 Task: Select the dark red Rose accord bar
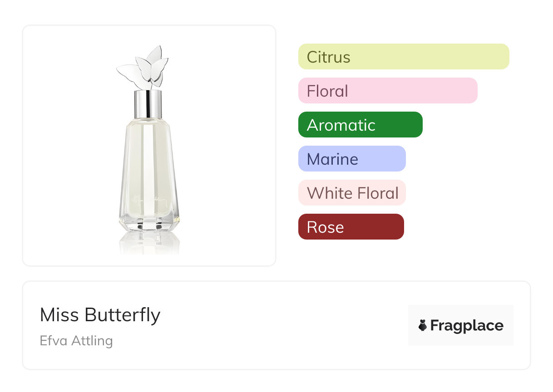tap(351, 227)
